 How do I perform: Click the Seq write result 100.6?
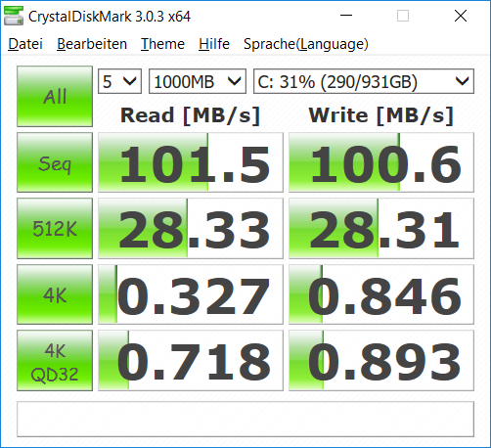tap(381, 162)
